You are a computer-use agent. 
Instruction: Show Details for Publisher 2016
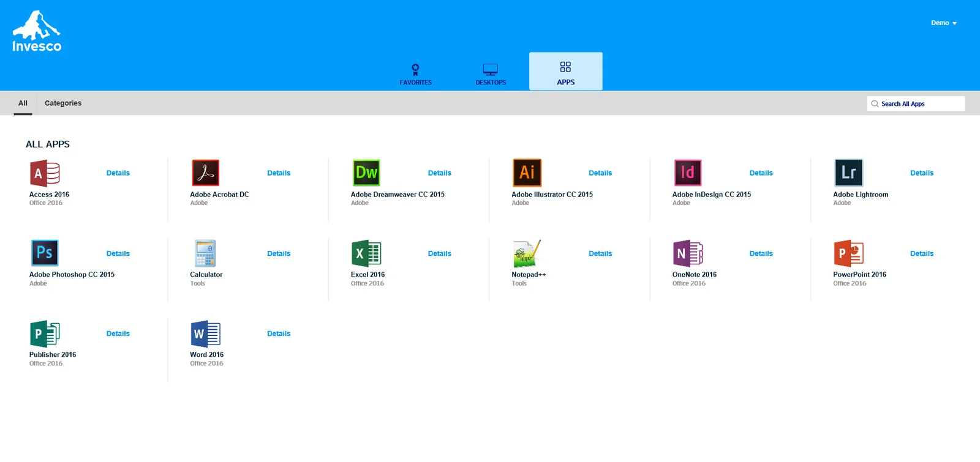point(118,333)
